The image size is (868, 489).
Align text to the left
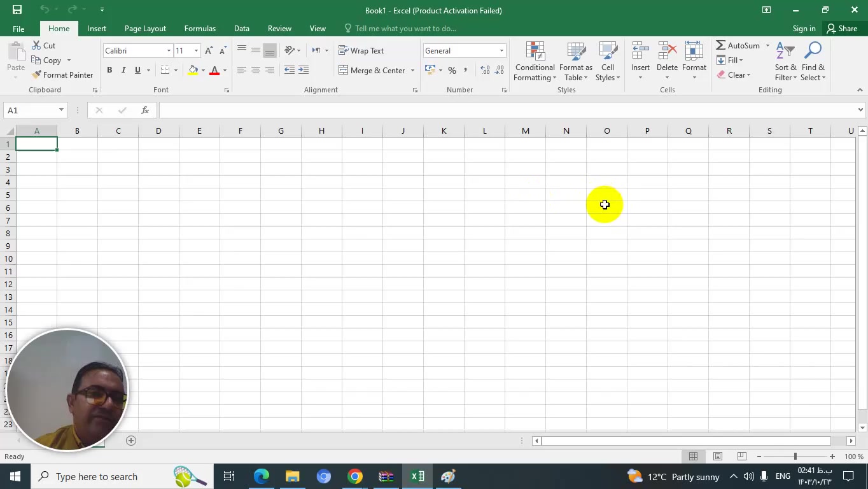pyautogui.click(x=242, y=70)
